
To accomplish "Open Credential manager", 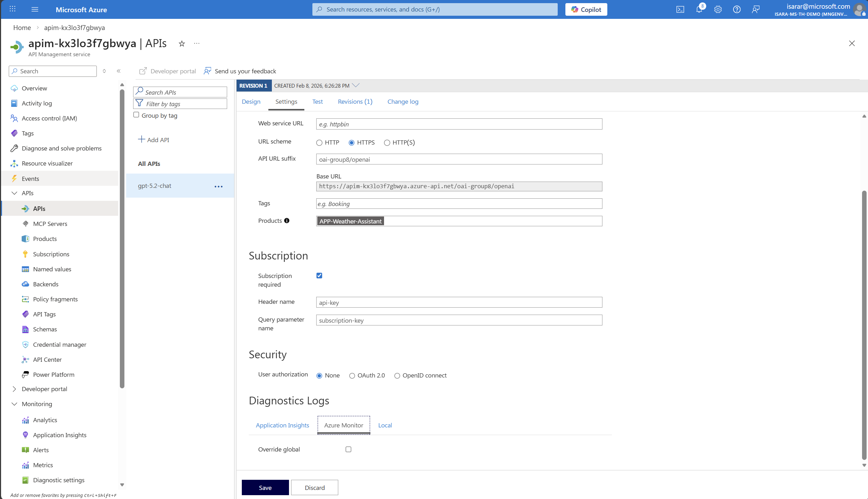I will pos(59,345).
